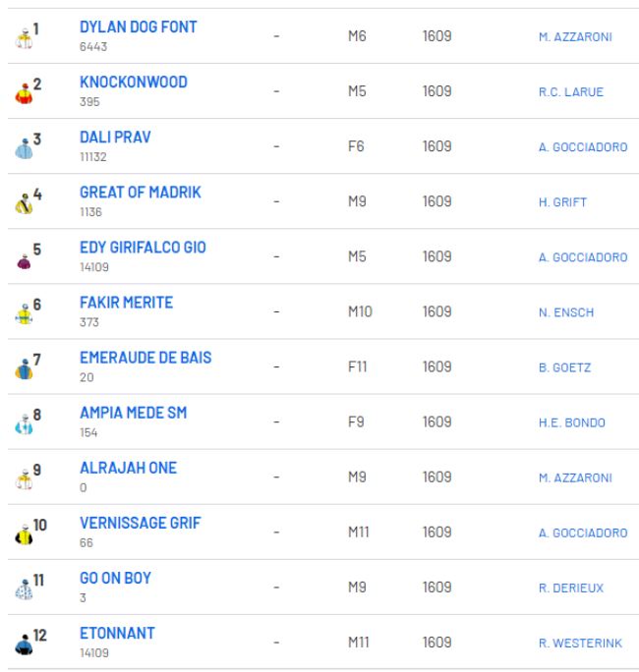Click the N. Ensch driver link
Viewport: 639px width, 672px height.
565,312
